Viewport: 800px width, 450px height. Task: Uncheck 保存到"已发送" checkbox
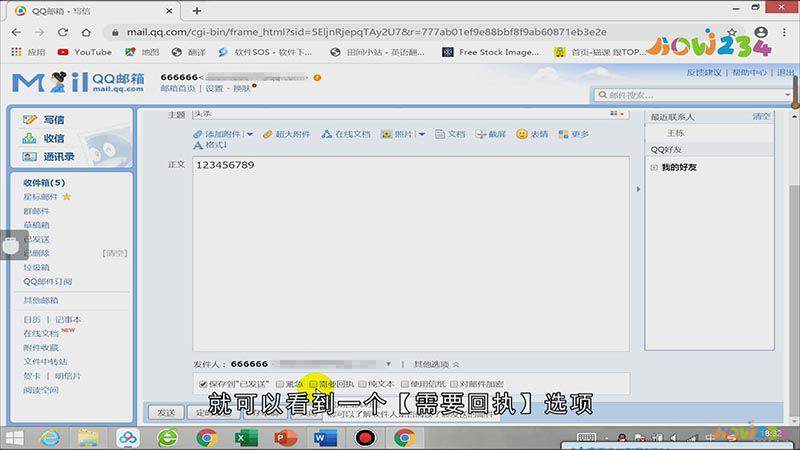click(203, 384)
